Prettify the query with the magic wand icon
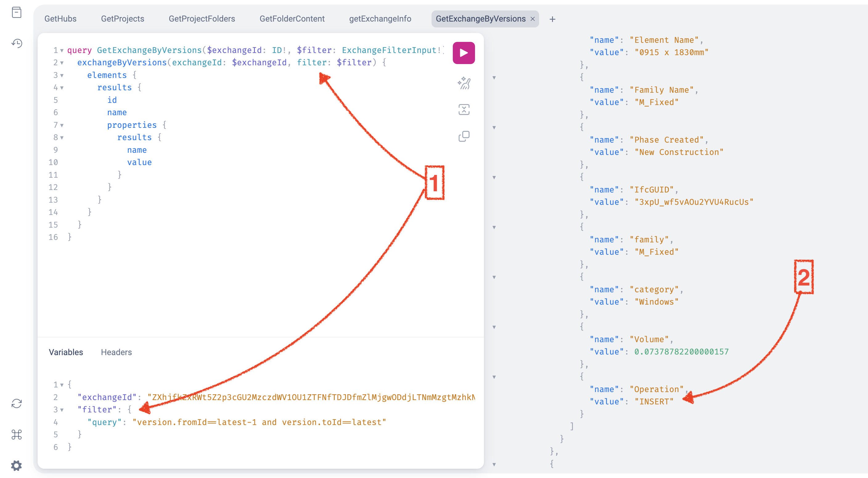868x478 pixels. click(464, 83)
